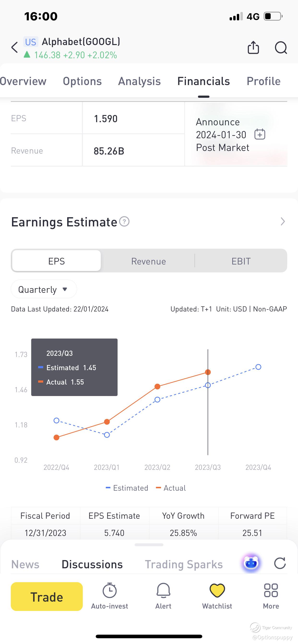Switch estimate chart to Revenue

(149, 261)
